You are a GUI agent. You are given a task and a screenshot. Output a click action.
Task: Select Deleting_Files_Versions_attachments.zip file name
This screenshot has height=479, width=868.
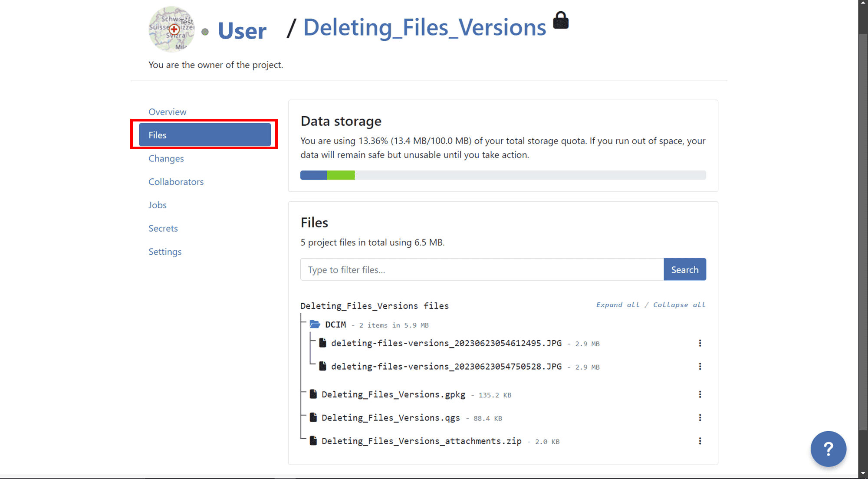pyautogui.click(x=421, y=441)
